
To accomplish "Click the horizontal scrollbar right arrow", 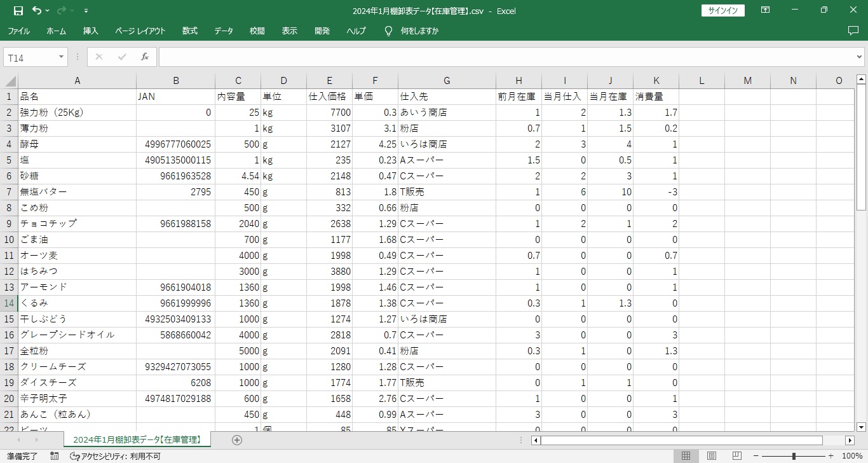I will pyautogui.click(x=850, y=440).
